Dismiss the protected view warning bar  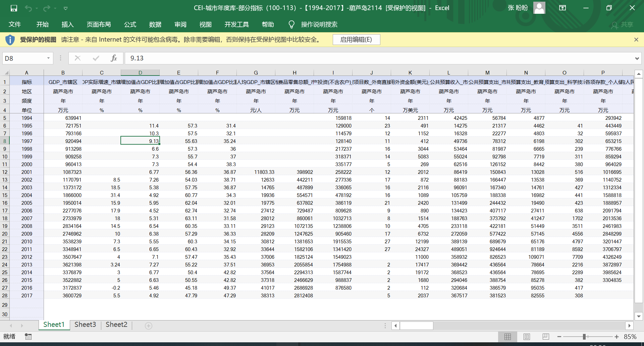click(x=636, y=40)
